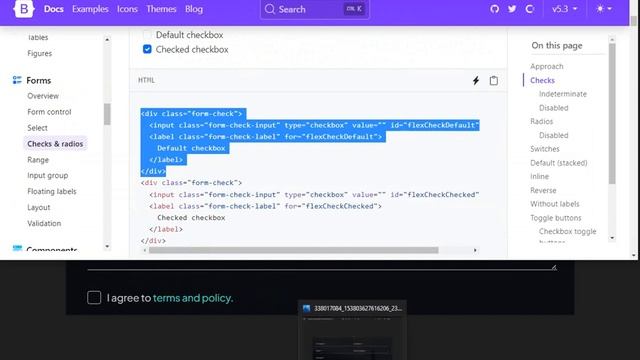Jump to Toggle buttons in page contents

pyautogui.click(x=556, y=218)
